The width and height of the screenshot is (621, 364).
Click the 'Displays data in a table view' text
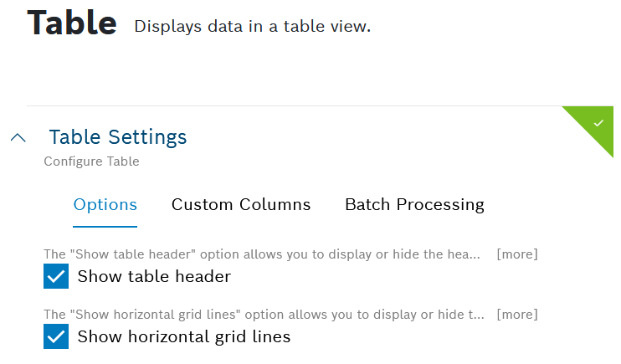click(x=252, y=26)
